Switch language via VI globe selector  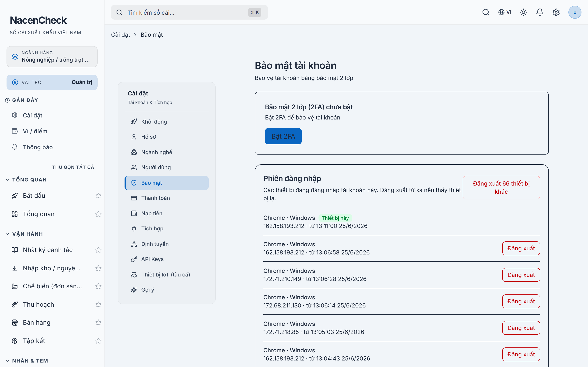click(505, 12)
